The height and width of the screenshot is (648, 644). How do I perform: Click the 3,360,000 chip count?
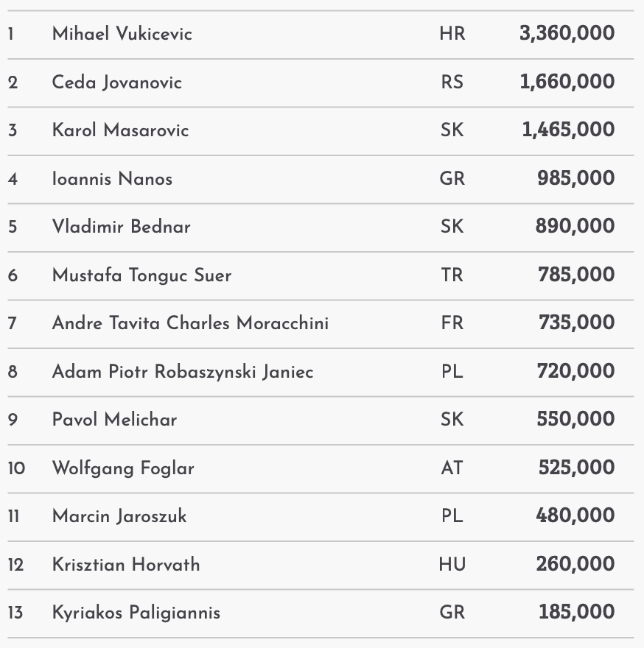(x=567, y=33)
